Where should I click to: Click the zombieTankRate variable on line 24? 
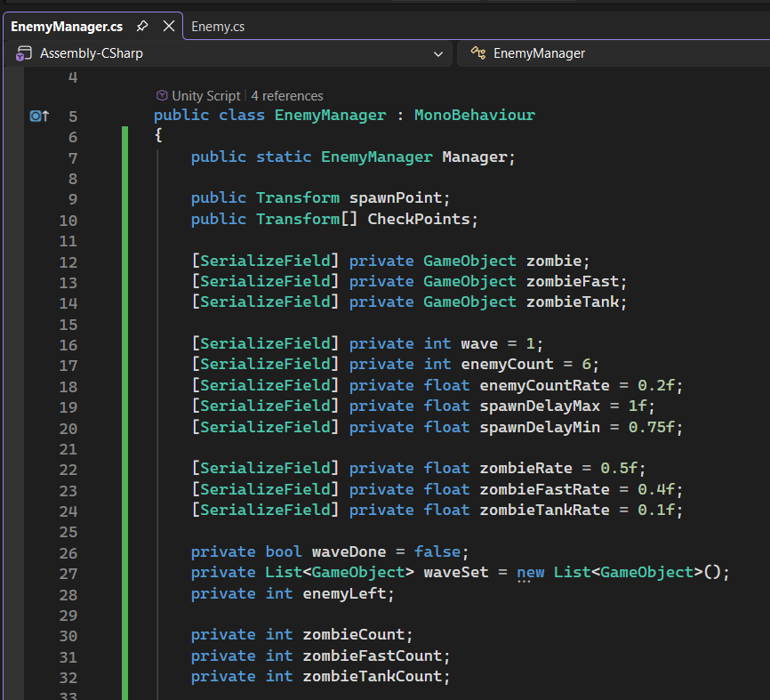click(x=544, y=510)
